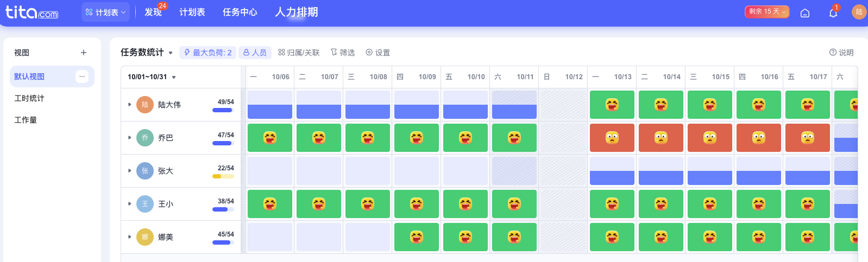868x262 pixels.
Task: Open the 归属/关联 option
Action: pyautogui.click(x=299, y=53)
